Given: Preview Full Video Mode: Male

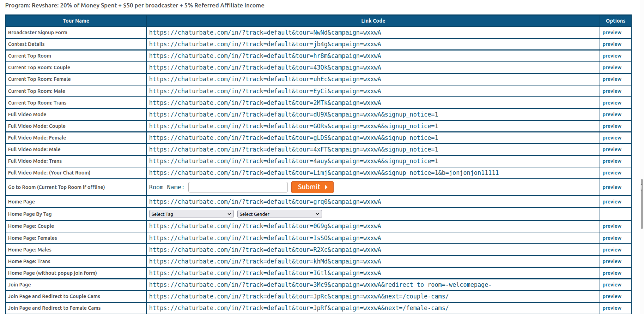Looking at the screenshot, I should [x=612, y=149].
